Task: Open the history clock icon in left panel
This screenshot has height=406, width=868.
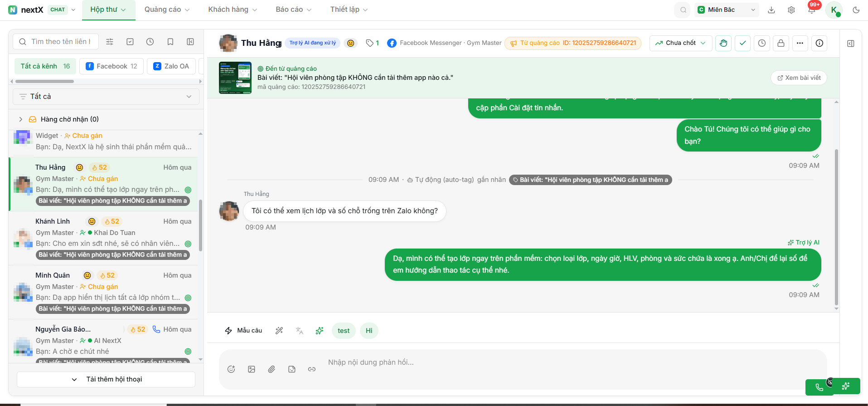Action: pyautogui.click(x=150, y=42)
